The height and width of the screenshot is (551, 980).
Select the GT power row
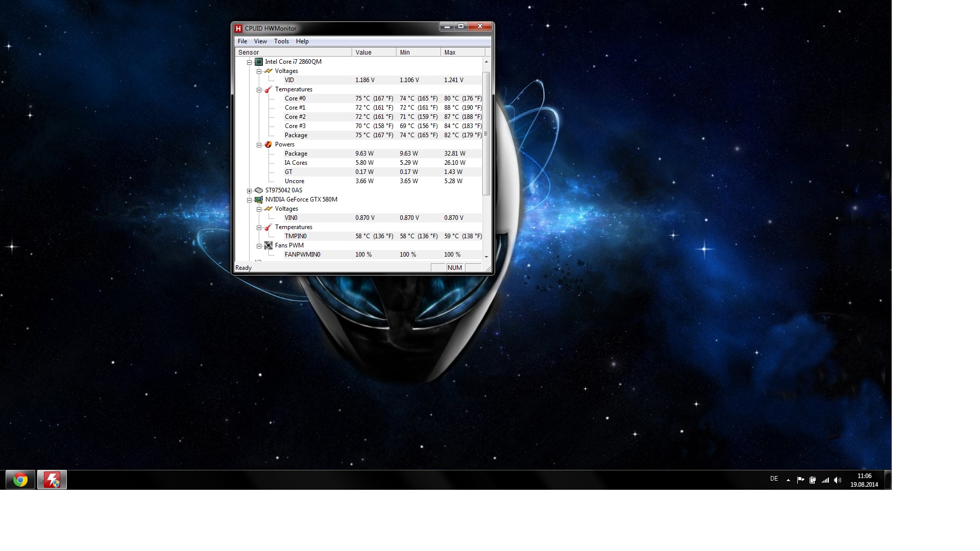coord(383,172)
